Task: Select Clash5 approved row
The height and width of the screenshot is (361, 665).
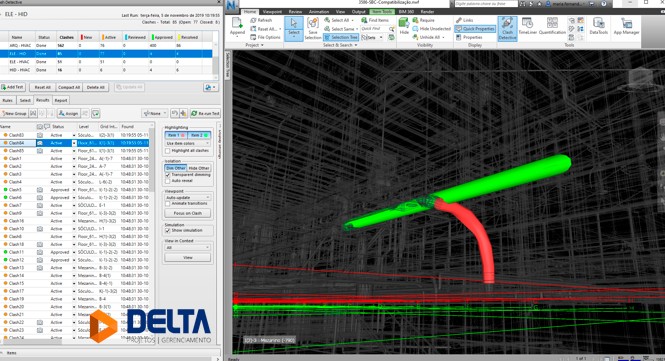Action: coord(75,190)
